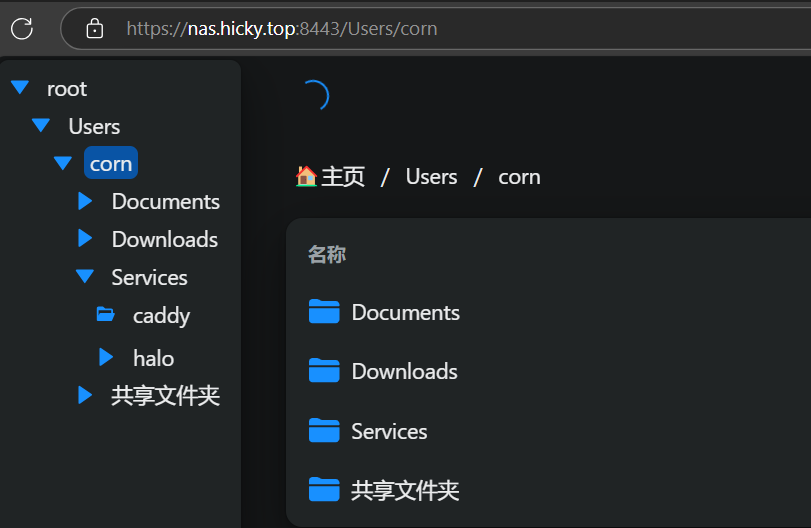Go to 主页 home breadcrumb
This screenshot has width=811, height=528.
click(x=343, y=177)
